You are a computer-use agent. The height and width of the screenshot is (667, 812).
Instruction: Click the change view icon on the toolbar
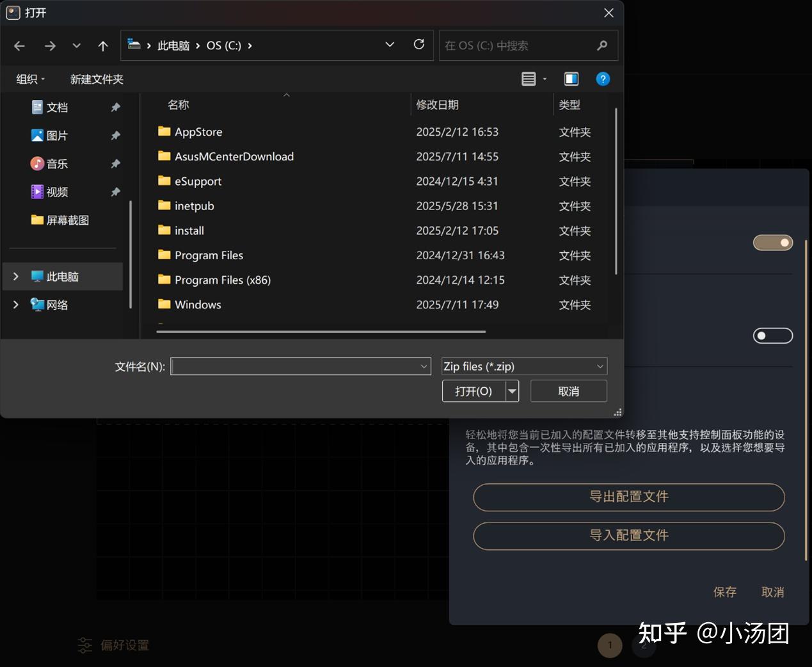[x=530, y=79]
